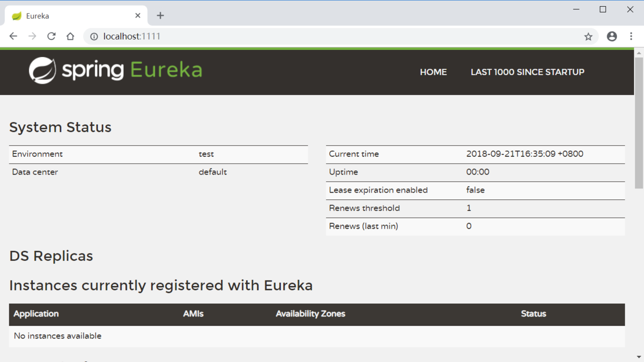This screenshot has width=644, height=362.
Task: Go to the browser home page
Action: [70, 36]
